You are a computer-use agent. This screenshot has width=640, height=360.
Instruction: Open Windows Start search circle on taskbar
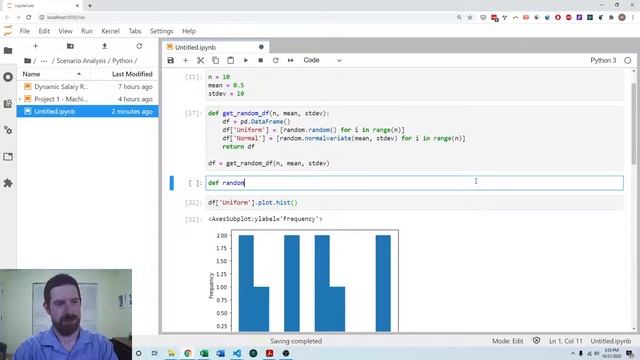(139, 353)
